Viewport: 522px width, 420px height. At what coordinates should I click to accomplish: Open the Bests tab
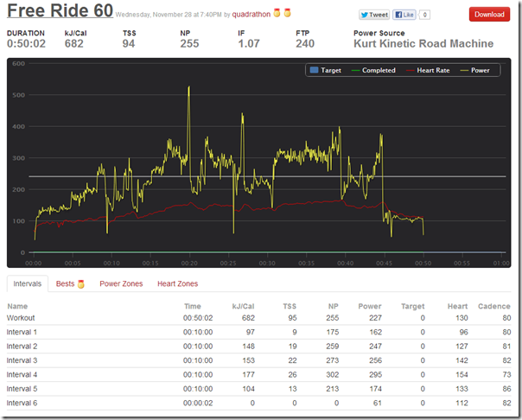pyautogui.click(x=65, y=283)
